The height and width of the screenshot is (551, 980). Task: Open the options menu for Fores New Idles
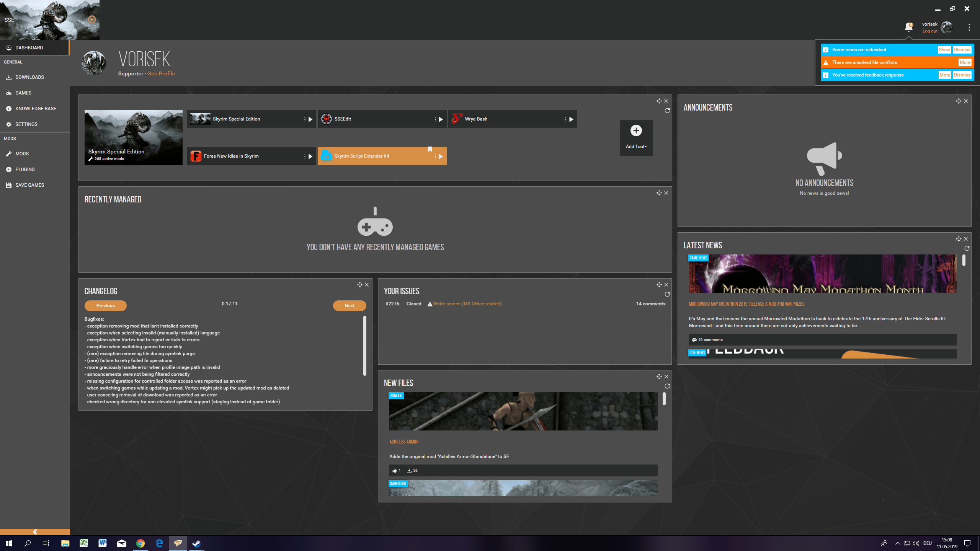coord(305,156)
